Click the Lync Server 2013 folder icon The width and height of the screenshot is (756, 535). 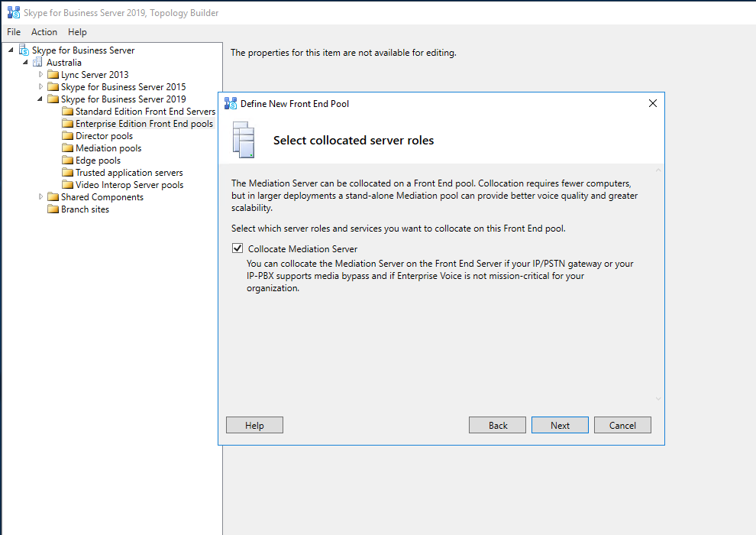coord(53,75)
